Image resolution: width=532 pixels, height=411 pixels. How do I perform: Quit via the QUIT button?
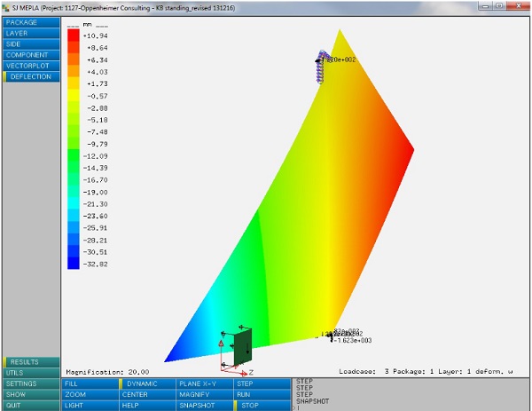pos(31,406)
